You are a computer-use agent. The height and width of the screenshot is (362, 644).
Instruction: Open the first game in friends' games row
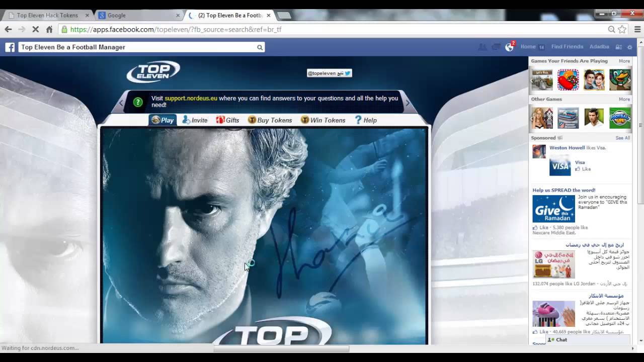click(542, 79)
